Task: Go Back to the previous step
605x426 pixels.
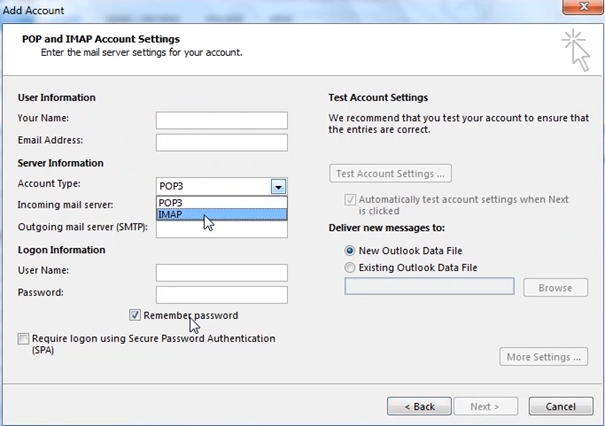Action: click(x=419, y=406)
